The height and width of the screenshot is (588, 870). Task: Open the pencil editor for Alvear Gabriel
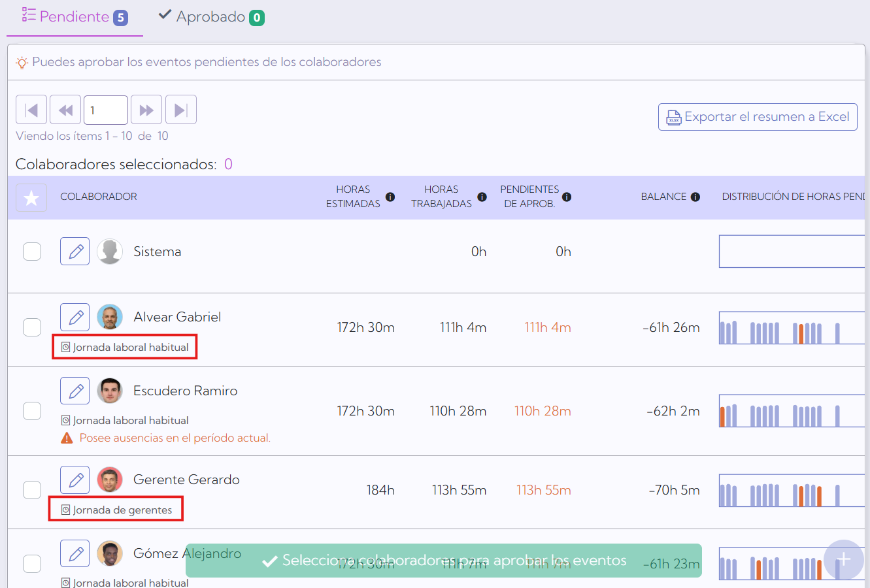click(75, 318)
